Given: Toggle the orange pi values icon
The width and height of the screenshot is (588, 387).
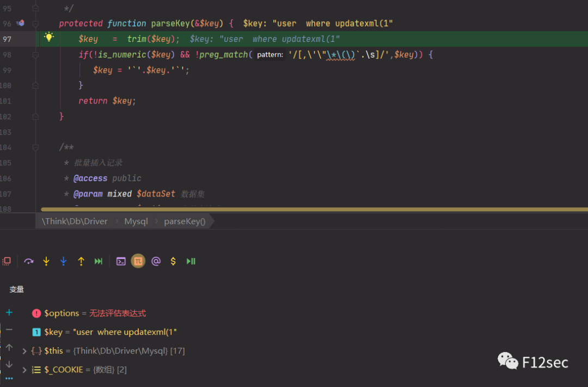Looking at the screenshot, I should coord(138,261).
